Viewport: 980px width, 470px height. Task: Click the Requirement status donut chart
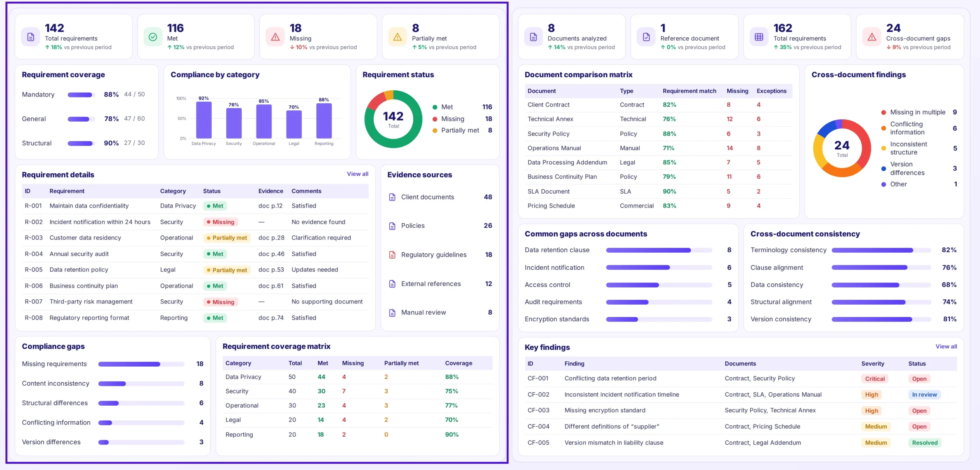click(393, 119)
